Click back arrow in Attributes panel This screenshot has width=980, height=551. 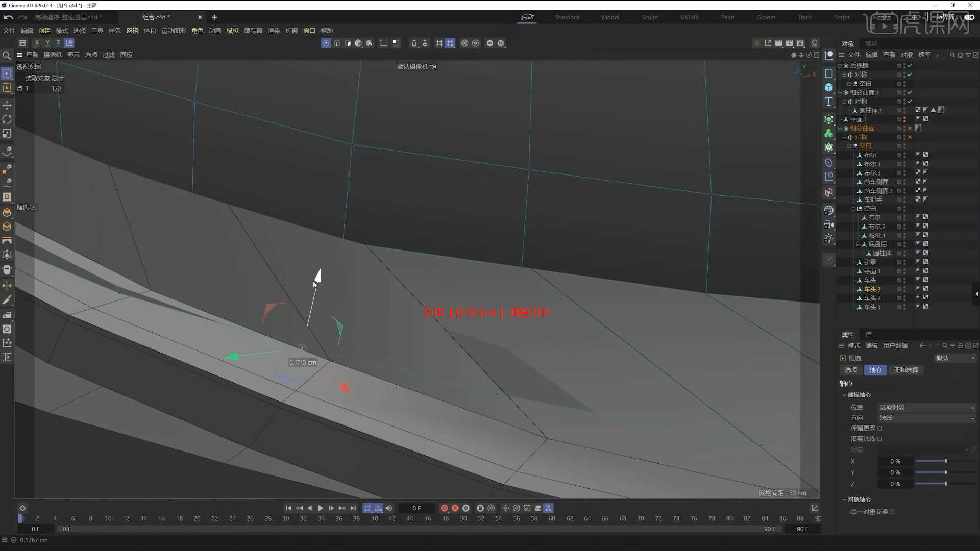(x=922, y=346)
